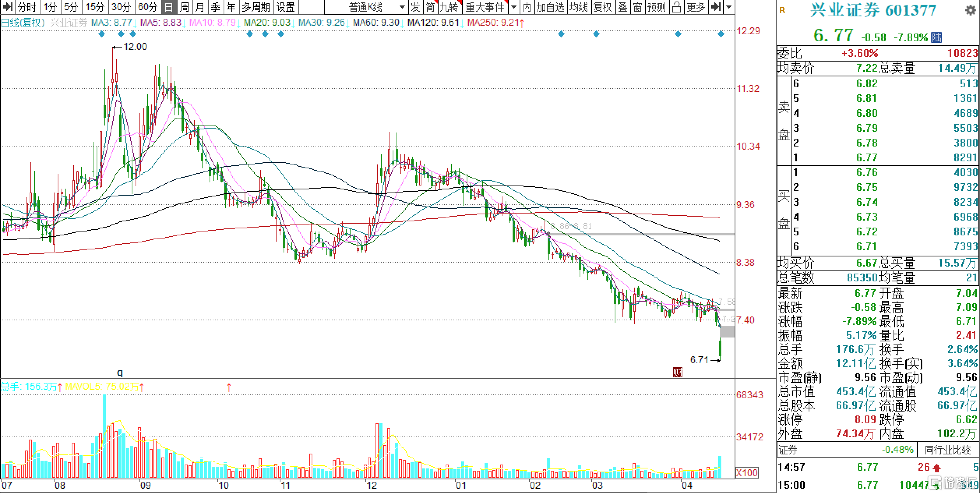
Task: Click the first blue diamond event marker
Action: tap(102, 34)
